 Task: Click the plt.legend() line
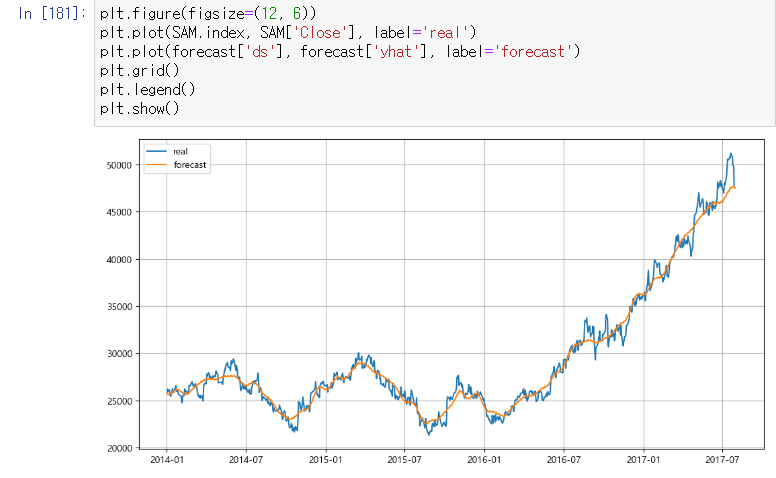(x=147, y=90)
